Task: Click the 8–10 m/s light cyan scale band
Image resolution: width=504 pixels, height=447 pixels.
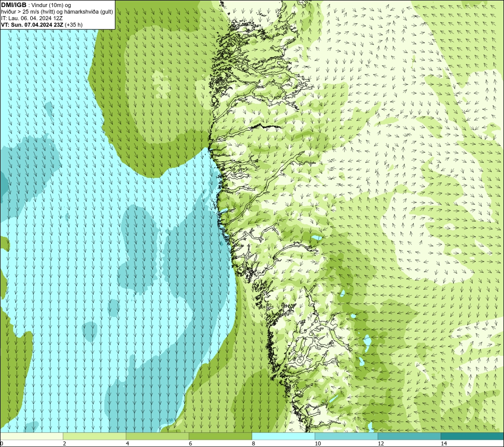Action: [x=283, y=436]
